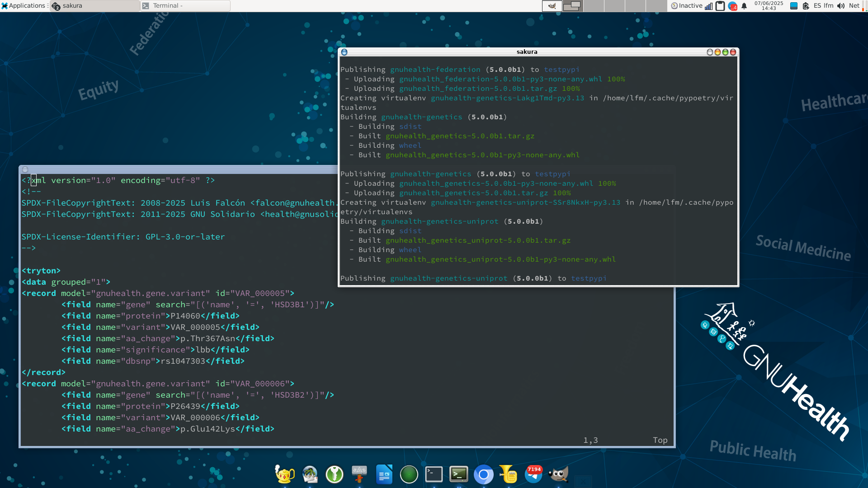
Task: Select the Terminal taskbar button in the panel
Action: 185,6
